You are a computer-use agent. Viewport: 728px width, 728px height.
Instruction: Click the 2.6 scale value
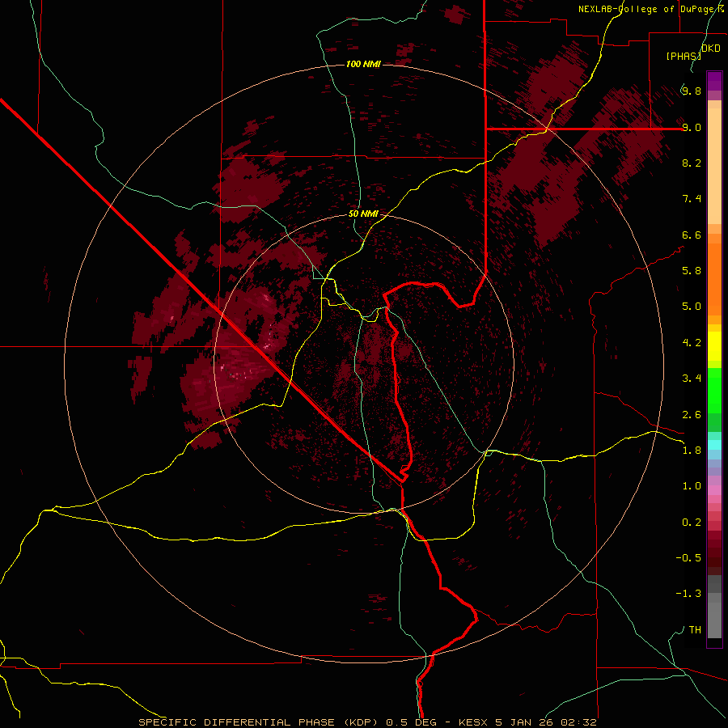(692, 415)
